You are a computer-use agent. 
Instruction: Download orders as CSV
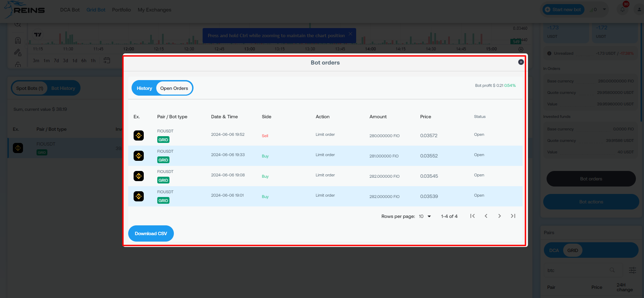pos(151,233)
